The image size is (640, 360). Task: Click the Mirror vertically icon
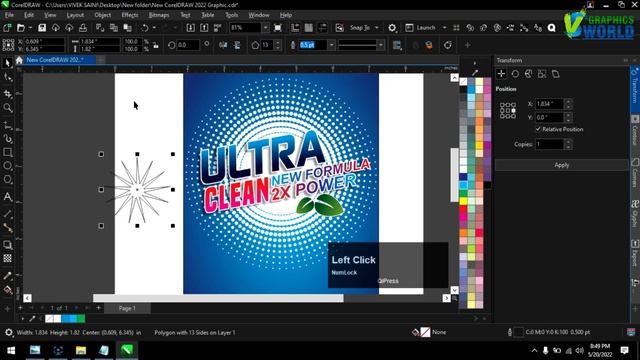tap(237, 45)
